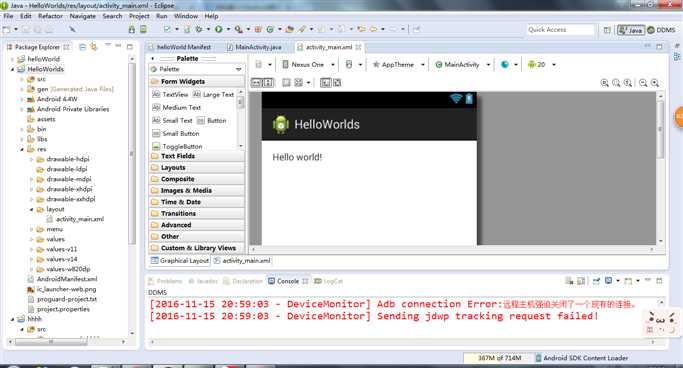683x368 pixels.
Task: Click the New file icon in main toolbar
Action: (7, 29)
